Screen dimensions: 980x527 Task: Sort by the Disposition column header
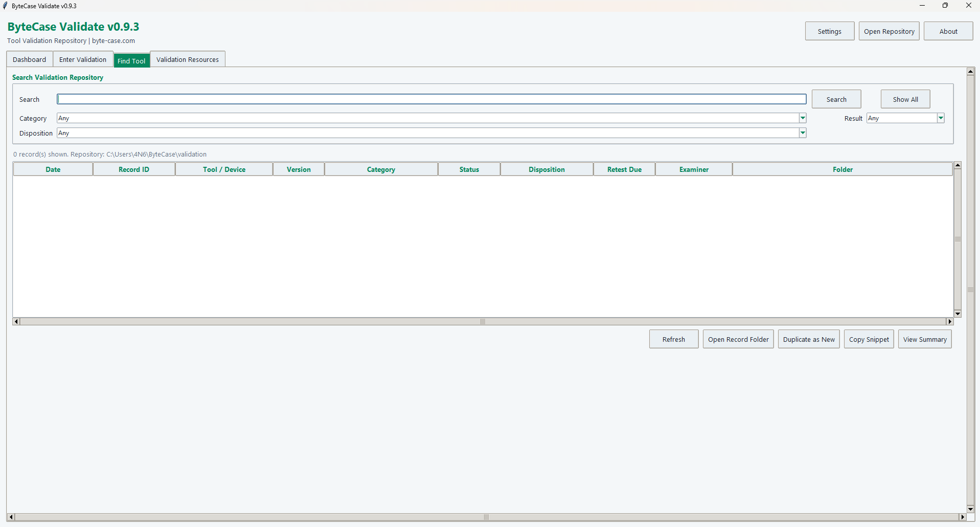tap(546, 169)
